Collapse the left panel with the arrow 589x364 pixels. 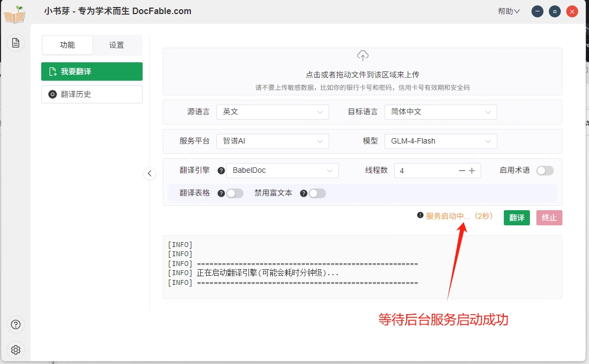[150, 173]
